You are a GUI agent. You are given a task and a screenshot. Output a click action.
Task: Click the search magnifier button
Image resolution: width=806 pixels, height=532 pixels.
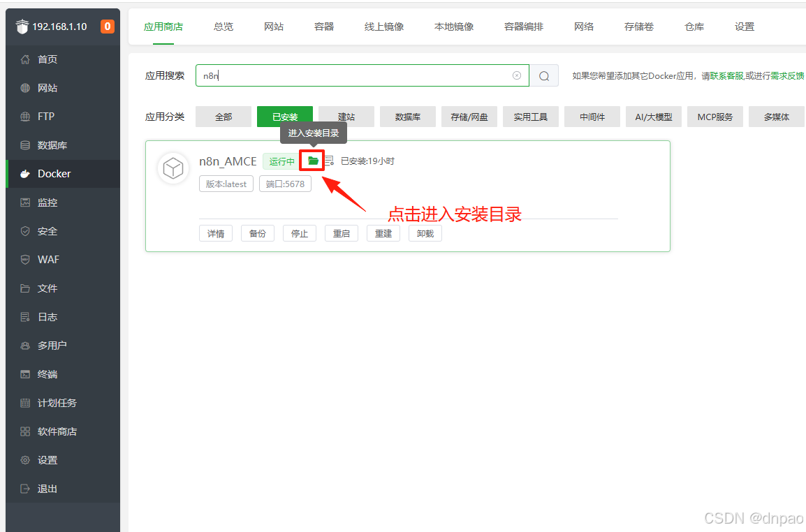coord(544,76)
